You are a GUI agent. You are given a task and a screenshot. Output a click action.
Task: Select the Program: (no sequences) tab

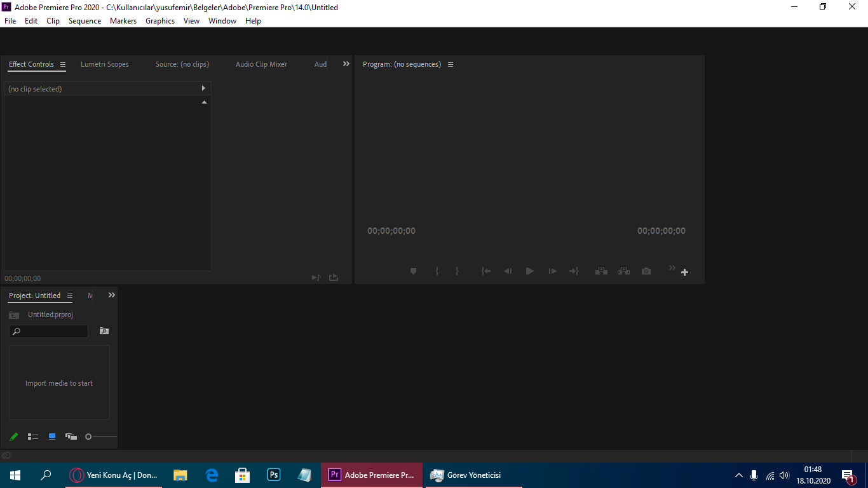click(402, 64)
